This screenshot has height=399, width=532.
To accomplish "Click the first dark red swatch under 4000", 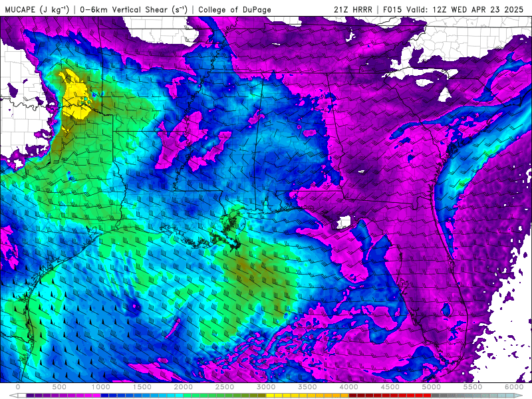I will point(353,396).
